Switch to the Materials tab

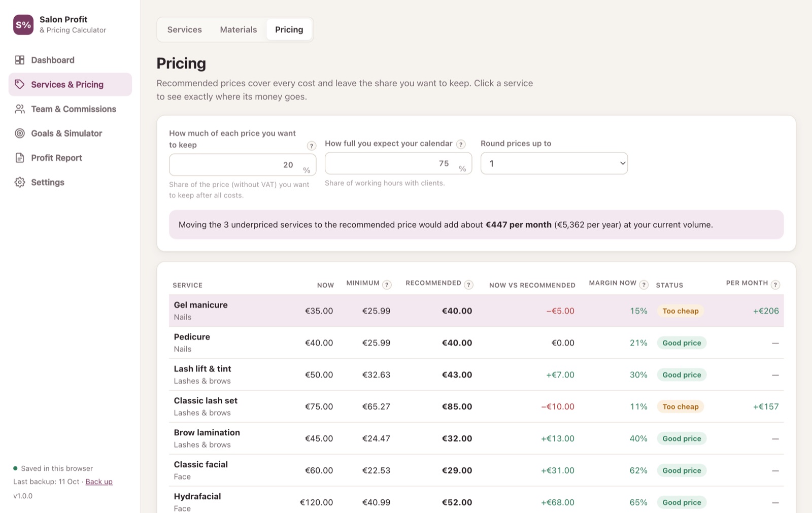tap(239, 29)
